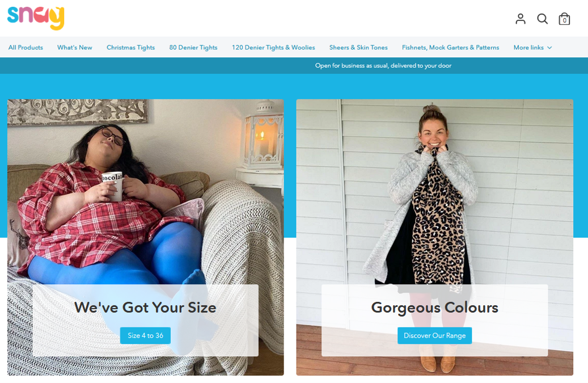Navigate to 120 Denier Tights & Woolies
588x383 pixels.
[x=273, y=47]
